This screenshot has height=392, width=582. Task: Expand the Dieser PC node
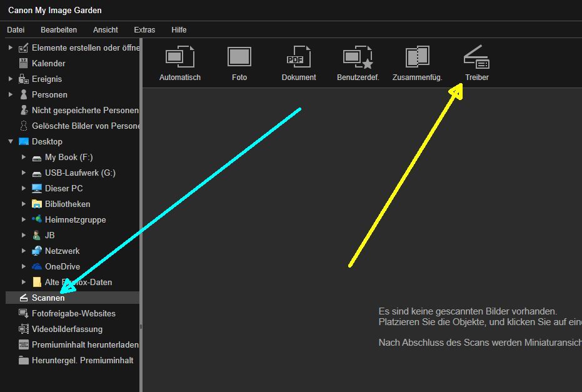point(23,188)
